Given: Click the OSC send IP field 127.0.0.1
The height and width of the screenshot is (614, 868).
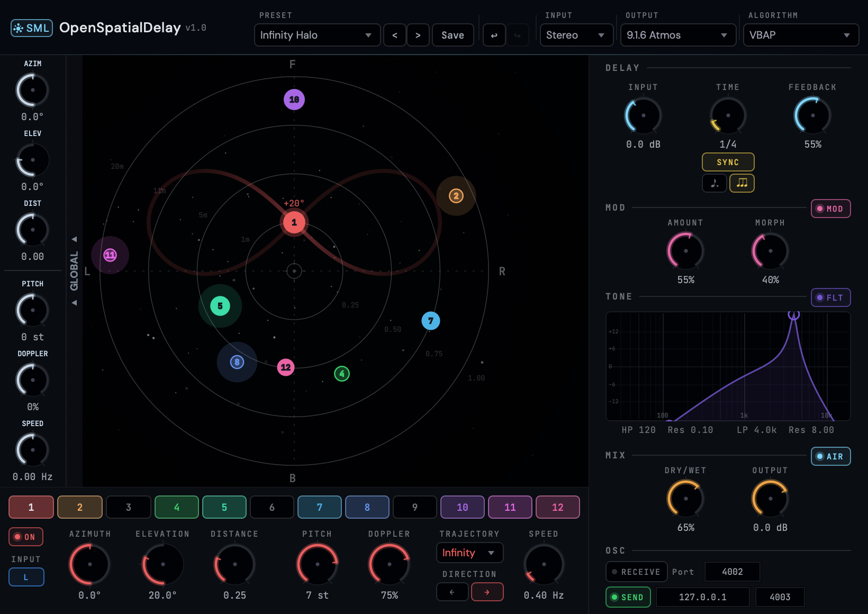Looking at the screenshot, I should (x=703, y=597).
